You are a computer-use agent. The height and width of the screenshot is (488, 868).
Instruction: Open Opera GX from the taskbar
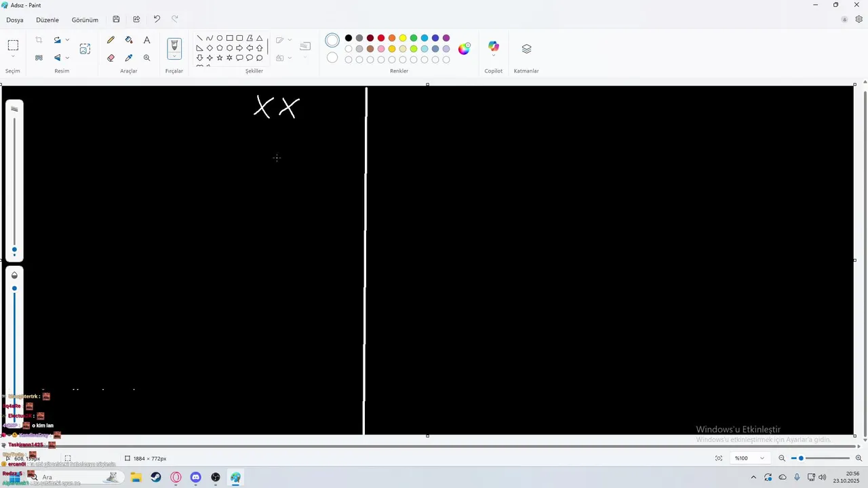click(x=176, y=477)
